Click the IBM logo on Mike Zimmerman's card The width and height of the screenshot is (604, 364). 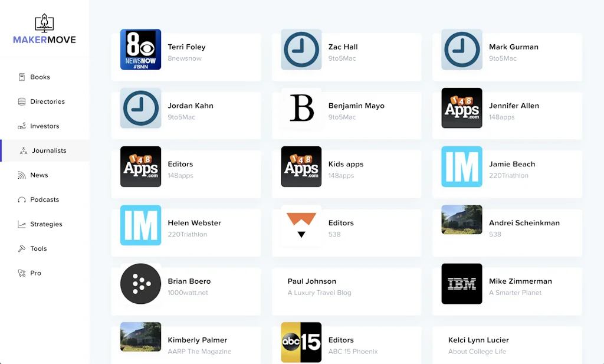point(461,284)
